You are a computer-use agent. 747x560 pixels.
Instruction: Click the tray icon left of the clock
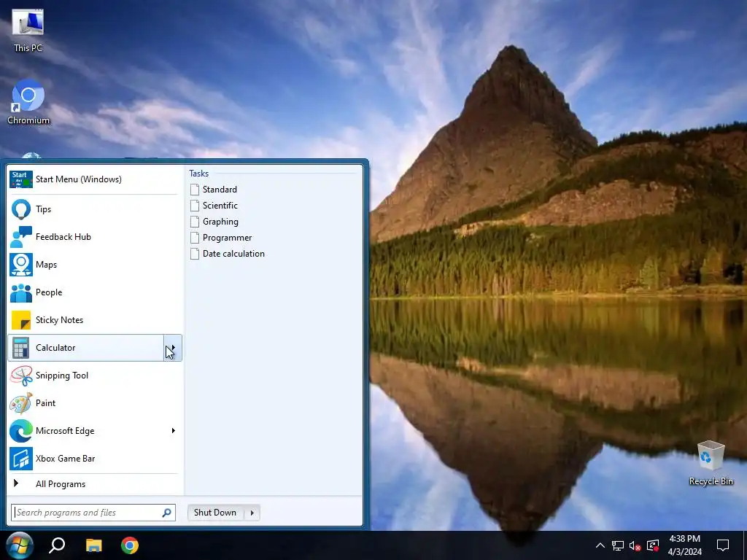pos(653,545)
